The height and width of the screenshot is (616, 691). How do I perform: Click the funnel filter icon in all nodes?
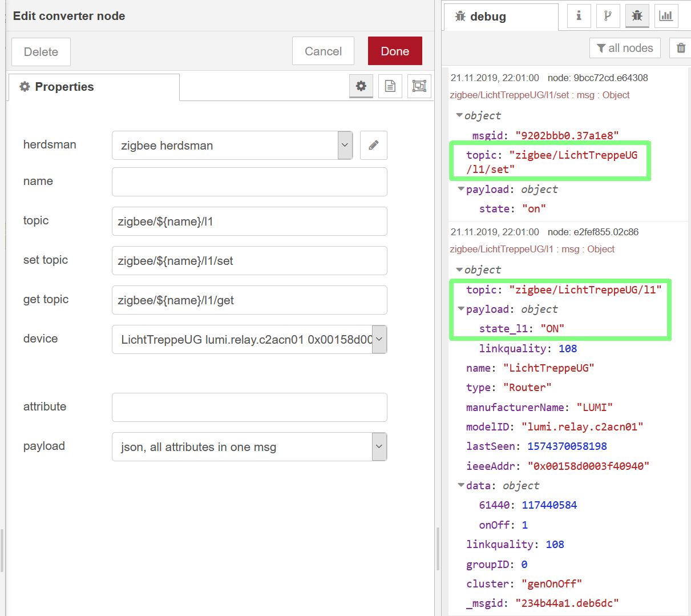point(607,48)
